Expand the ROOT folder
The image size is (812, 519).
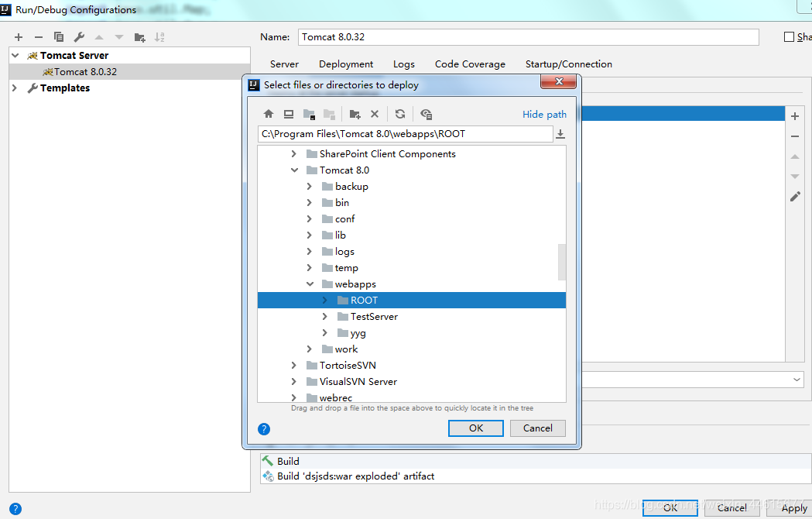(x=324, y=301)
